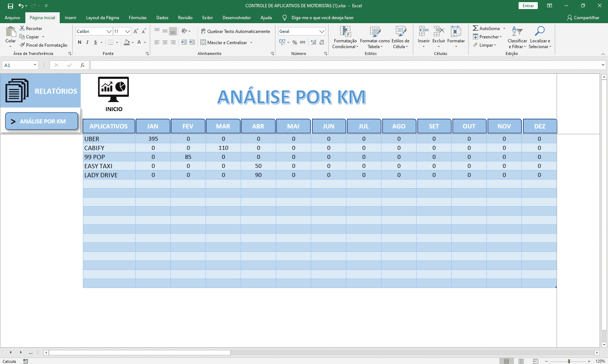Toggle italic I formatting
Image resolution: width=608 pixels, height=364 pixels.
(x=87, y=42)
